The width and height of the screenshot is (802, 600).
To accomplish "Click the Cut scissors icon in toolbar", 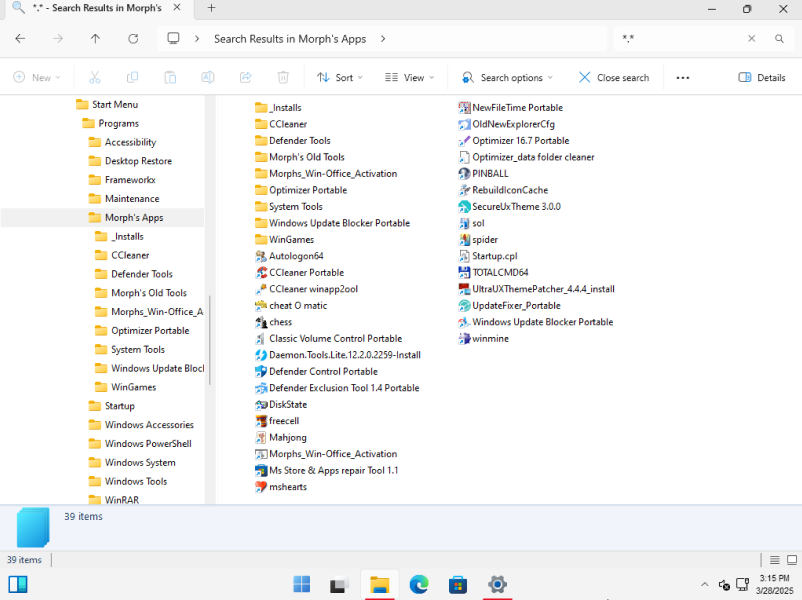I will coord(95,77).
